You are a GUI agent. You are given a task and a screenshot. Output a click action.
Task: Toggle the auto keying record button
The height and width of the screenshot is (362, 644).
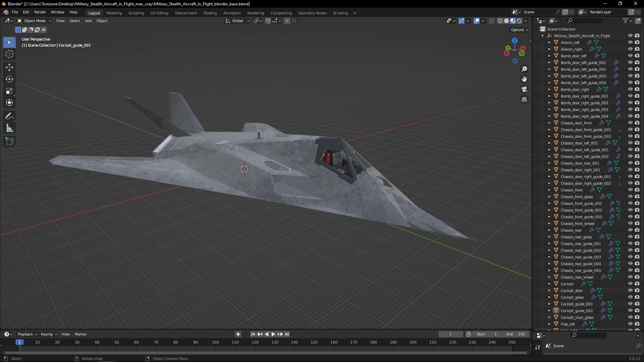pyautogui.click(x=238, y=334)
